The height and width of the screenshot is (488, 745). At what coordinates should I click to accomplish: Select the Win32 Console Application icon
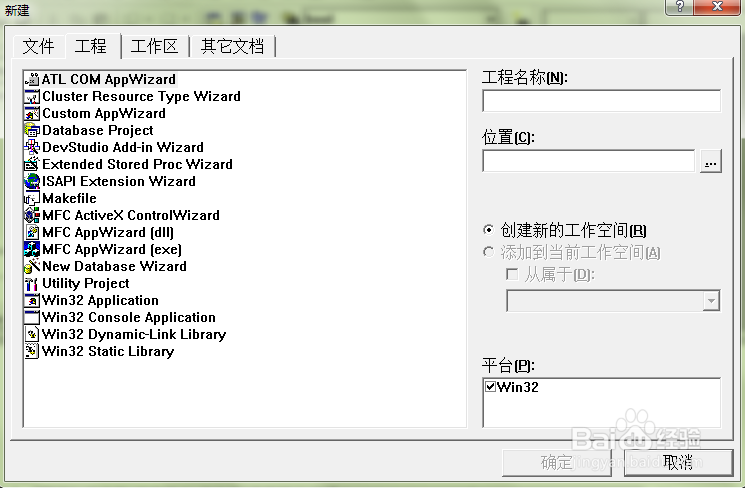point(32,317)
